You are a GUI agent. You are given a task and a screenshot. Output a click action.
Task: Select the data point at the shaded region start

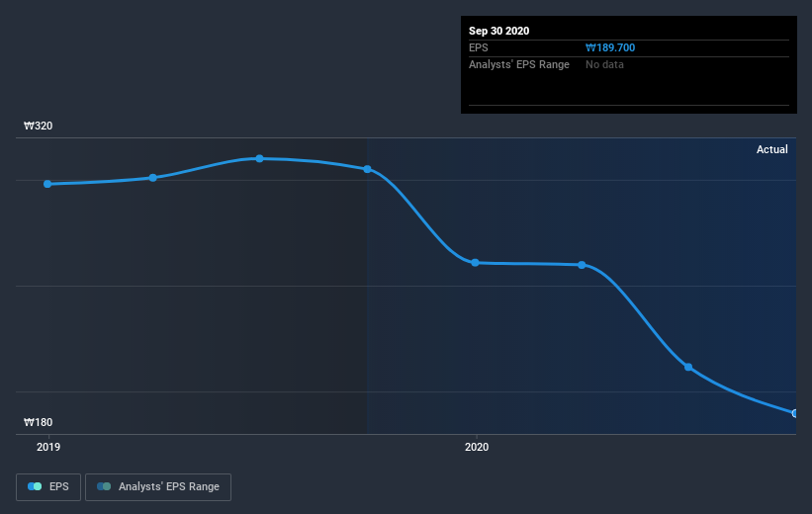(x=367, y=169)
